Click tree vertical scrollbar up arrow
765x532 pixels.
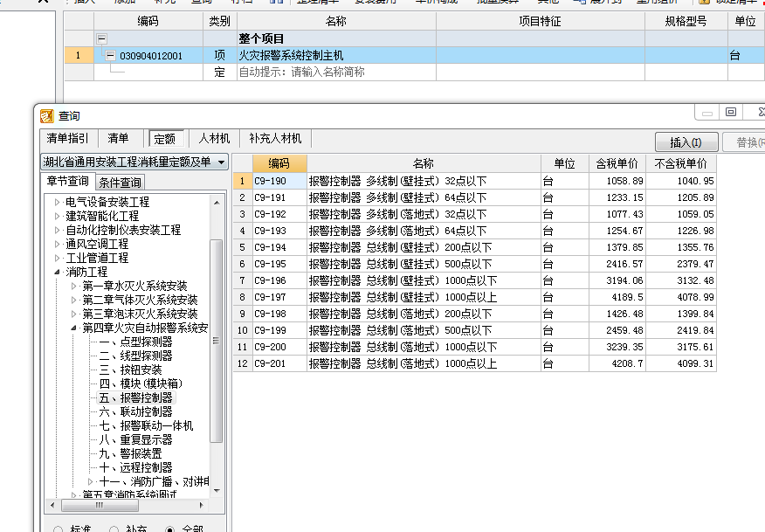coord(217,203)
